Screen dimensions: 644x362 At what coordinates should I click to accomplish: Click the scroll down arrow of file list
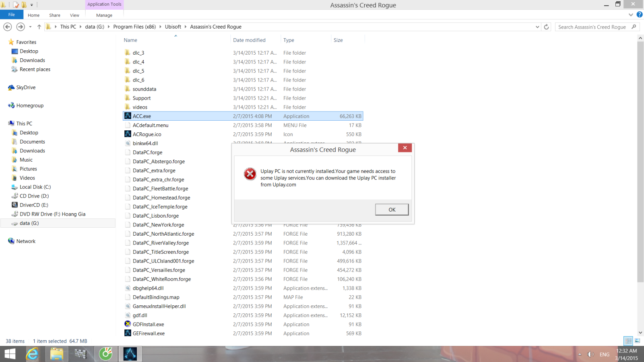click(640, 333)
